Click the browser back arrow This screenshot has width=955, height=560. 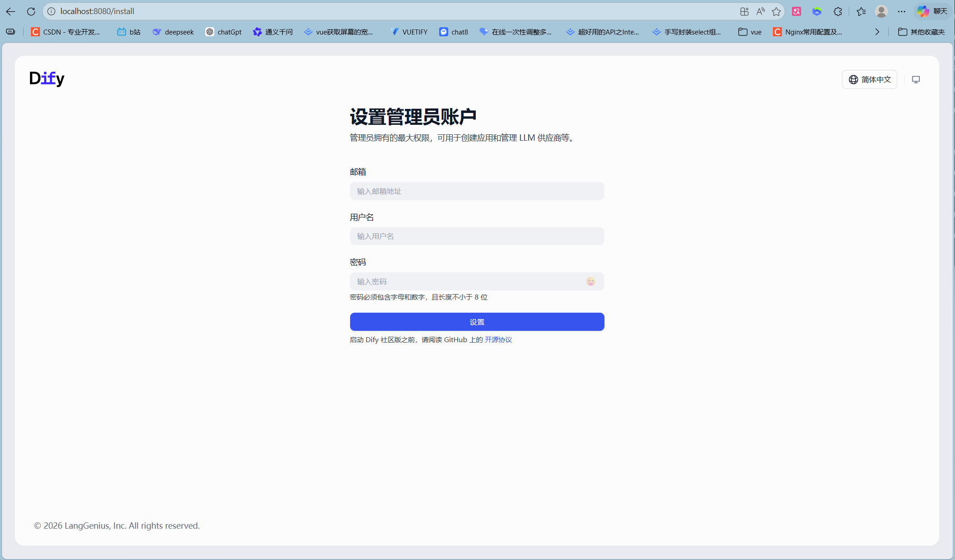click(10, 11)
